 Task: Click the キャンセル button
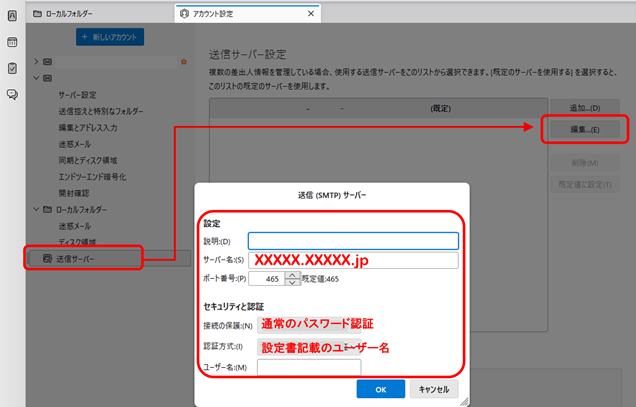click(433, 389)
